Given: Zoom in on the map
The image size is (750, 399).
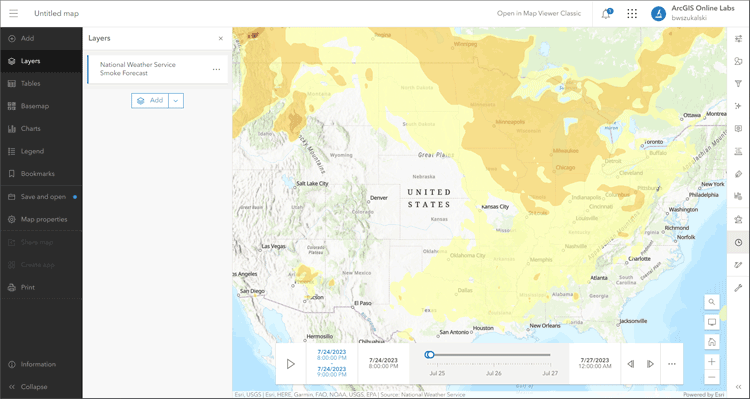Looking at the screenshot, I should (712, 362).
